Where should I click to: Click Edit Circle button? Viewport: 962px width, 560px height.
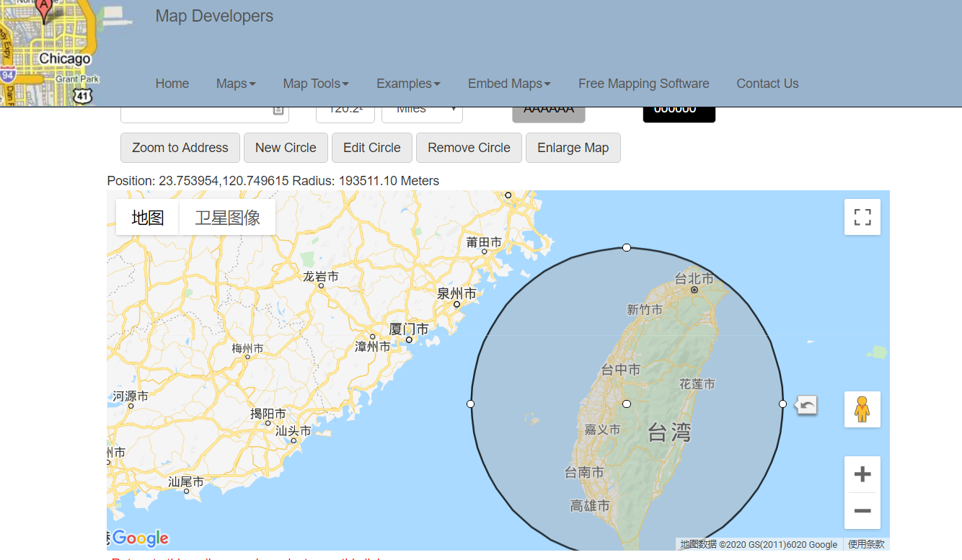pyautogui.click(x=372, y=148)
